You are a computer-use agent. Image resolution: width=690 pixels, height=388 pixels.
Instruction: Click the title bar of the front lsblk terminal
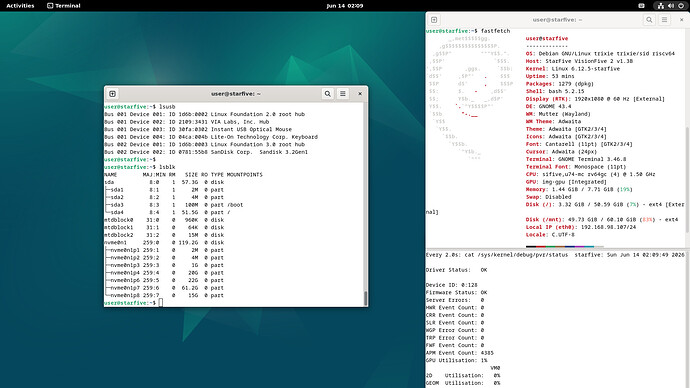tap(236, 94)
